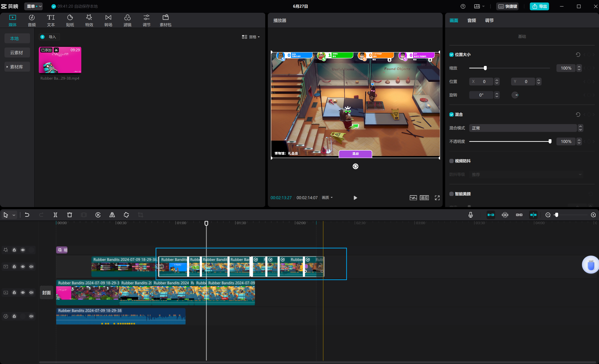The width and height of the screenshot is (599, 364).
Task: Open the 转场 transitions panel
Action: point(108,20)
